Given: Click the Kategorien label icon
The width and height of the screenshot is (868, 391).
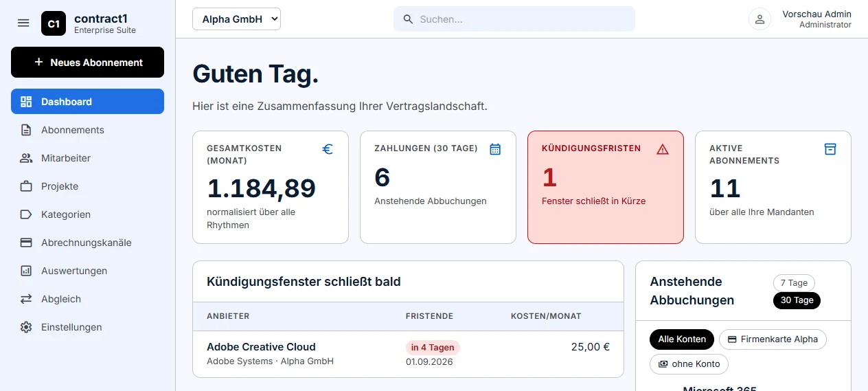Looking at the screenshot, I should [26, 214].
